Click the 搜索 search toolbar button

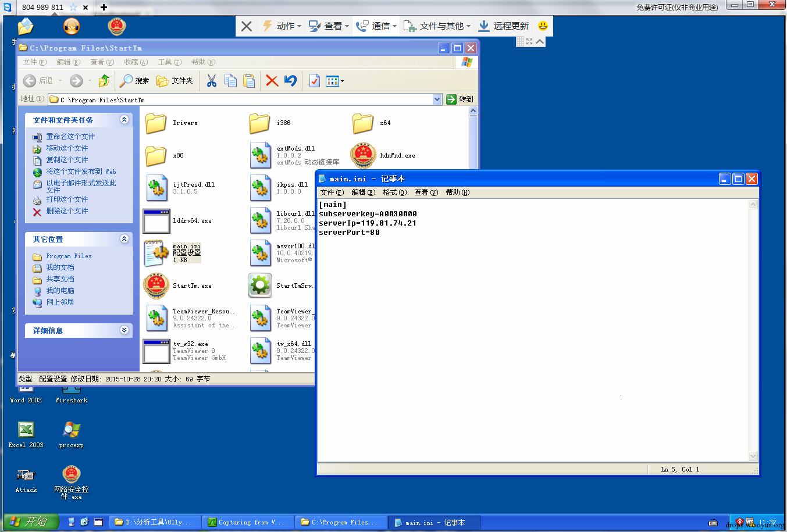(134, 81)
